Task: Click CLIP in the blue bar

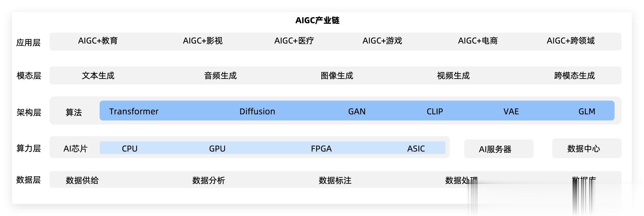Action: click(435, 111)
